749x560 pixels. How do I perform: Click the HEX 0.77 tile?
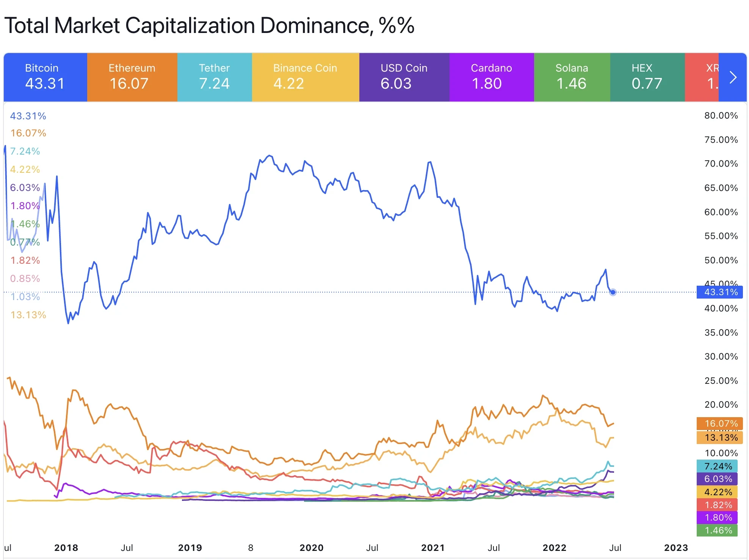pos(647,77)
